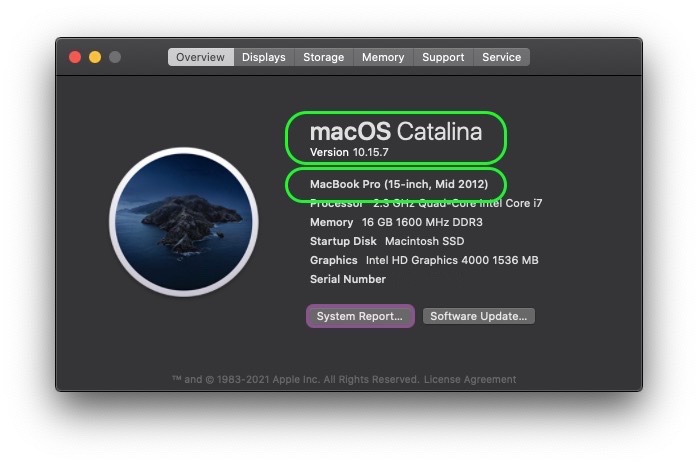Click the Software Update... button
Image resolution: width=698 pixels, height=465 pixels.
pos(479,316)
